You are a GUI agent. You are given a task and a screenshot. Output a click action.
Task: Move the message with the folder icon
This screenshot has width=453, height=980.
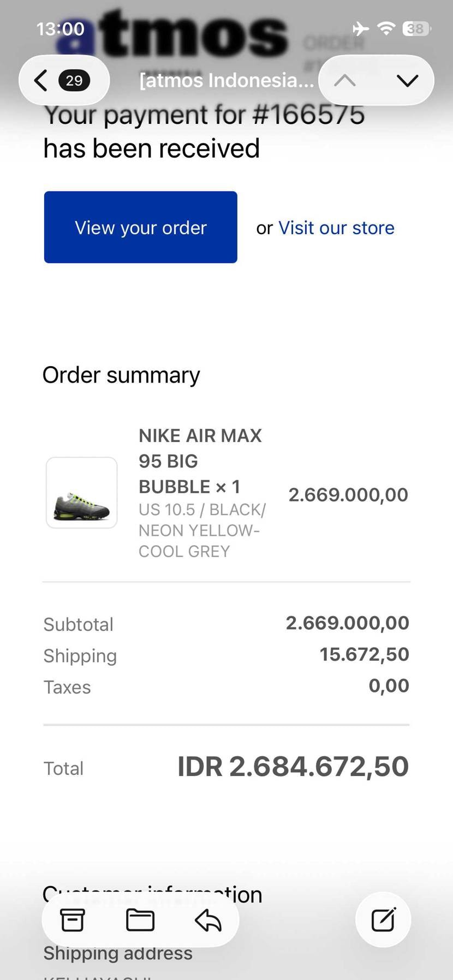click(140, 920)
